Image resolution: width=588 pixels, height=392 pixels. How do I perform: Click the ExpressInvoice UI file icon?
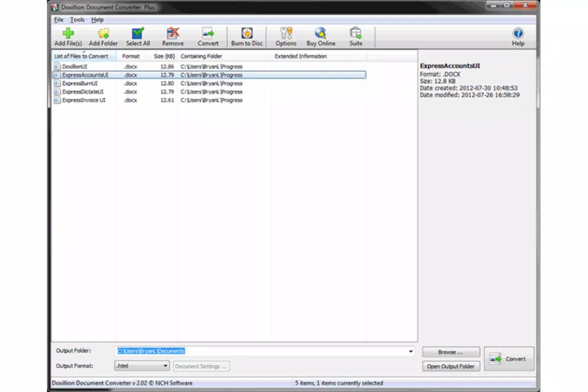tap(57, 100)
